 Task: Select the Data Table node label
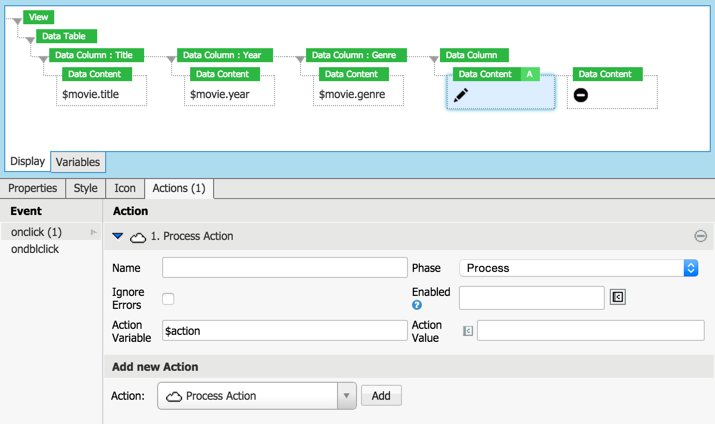click(x=67, y=36)
